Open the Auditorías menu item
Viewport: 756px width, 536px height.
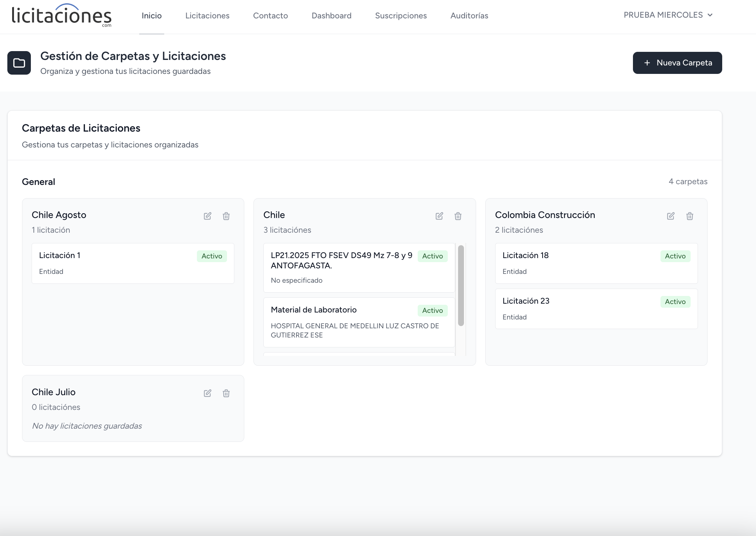(469, 15)
